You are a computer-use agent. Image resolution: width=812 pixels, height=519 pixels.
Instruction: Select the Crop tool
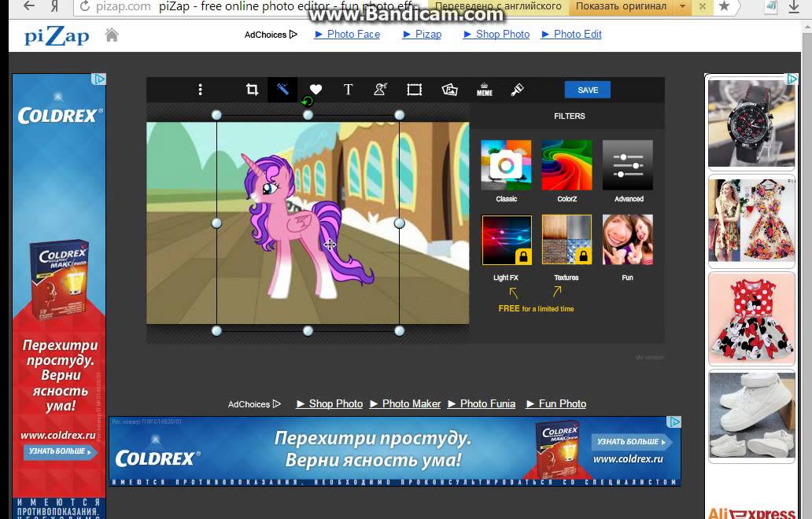253,90
